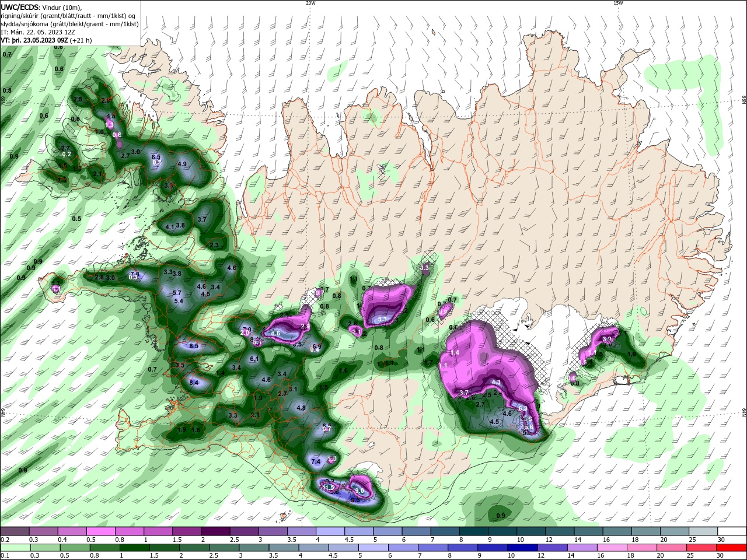Click the 8.4 precipitation value on map
This screenshot has width=747, height=560.
(x=194, y=383)
